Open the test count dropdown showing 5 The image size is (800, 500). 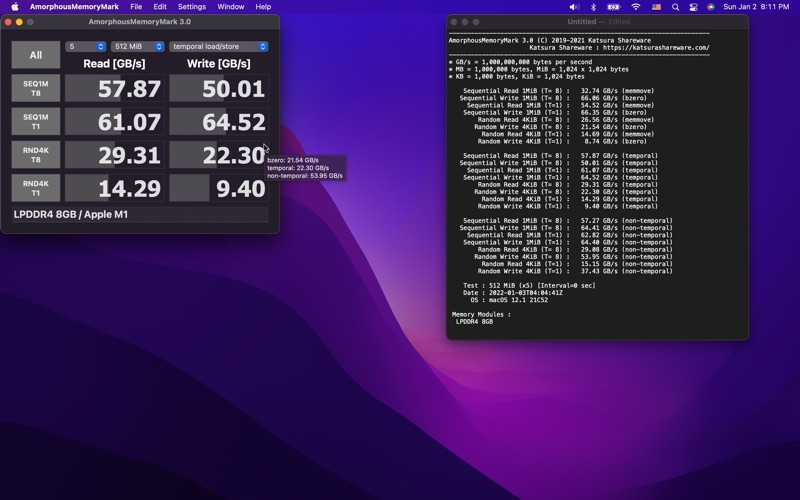click(86, 46)
